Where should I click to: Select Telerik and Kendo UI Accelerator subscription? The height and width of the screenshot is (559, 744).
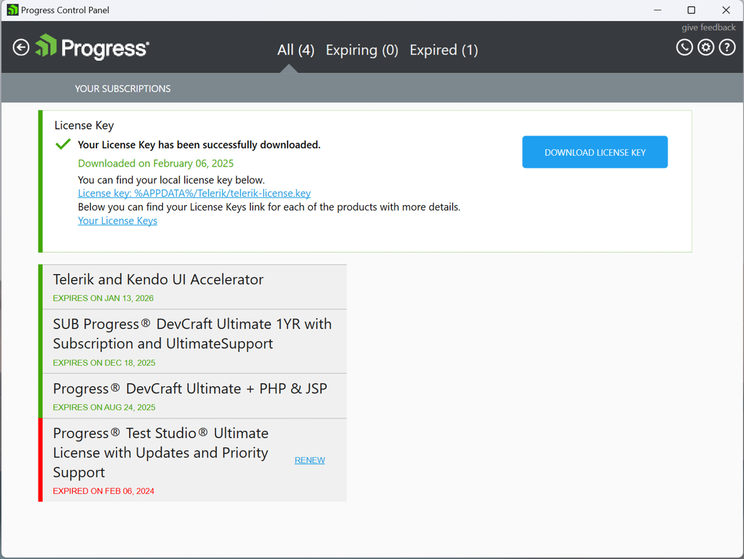tap(195, 287)
